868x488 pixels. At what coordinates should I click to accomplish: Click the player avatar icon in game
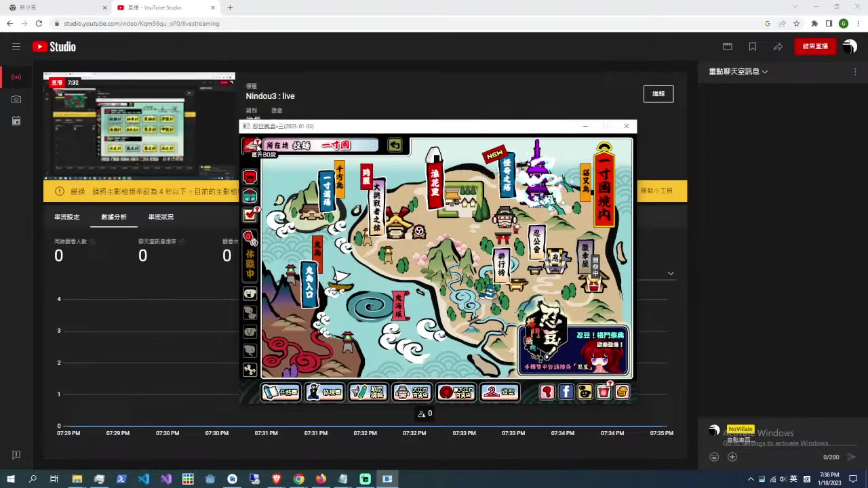point(252,145)
